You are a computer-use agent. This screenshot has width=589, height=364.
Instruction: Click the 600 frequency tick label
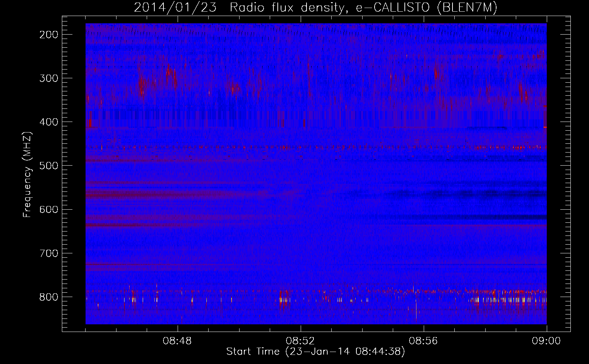pos(49,209)
